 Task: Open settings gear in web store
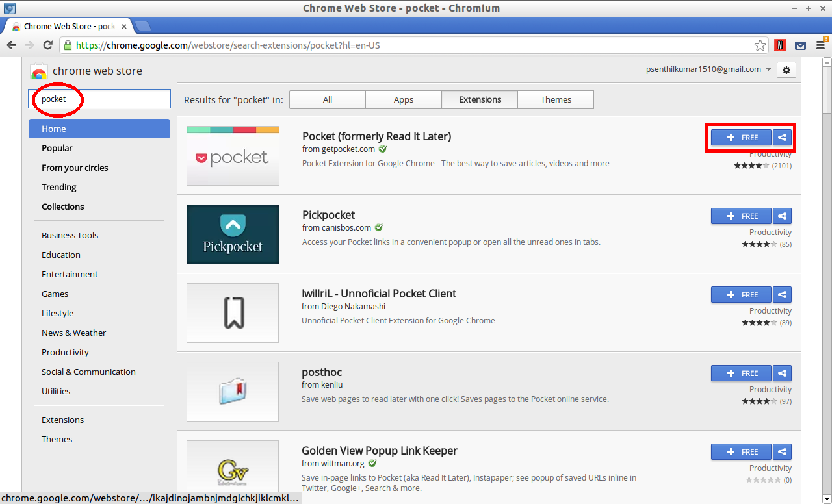[x=786, y=70]
